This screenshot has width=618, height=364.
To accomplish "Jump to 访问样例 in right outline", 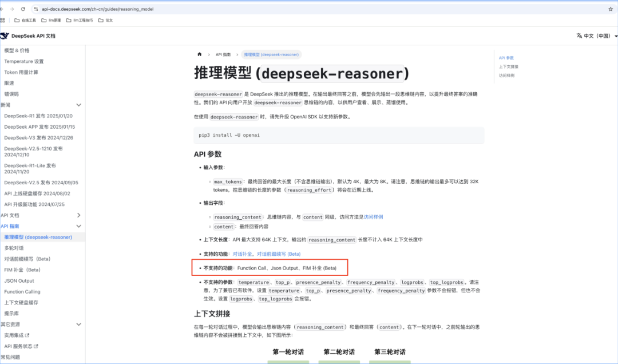I will pyautogui.click(x=507, y=76).
